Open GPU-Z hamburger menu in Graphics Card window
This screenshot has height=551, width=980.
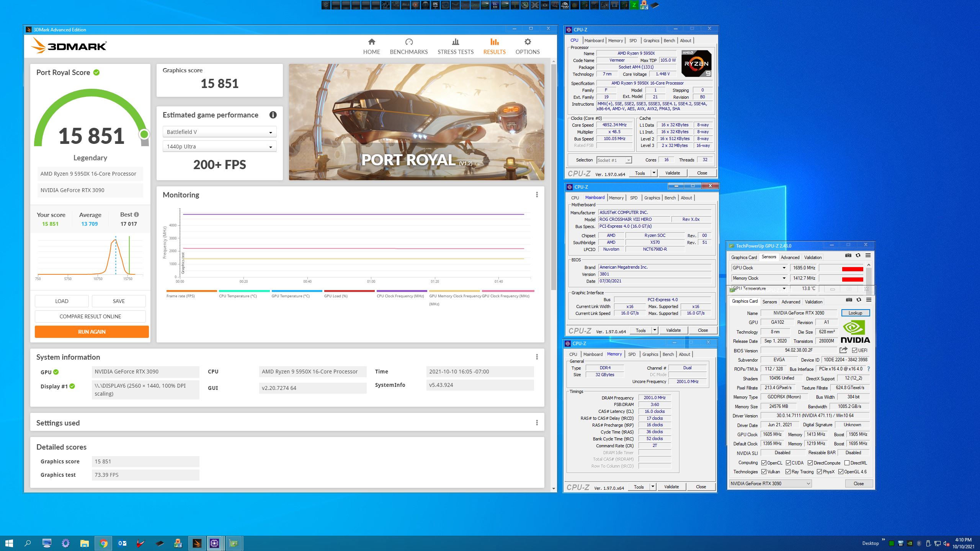[x=869, y=300]
